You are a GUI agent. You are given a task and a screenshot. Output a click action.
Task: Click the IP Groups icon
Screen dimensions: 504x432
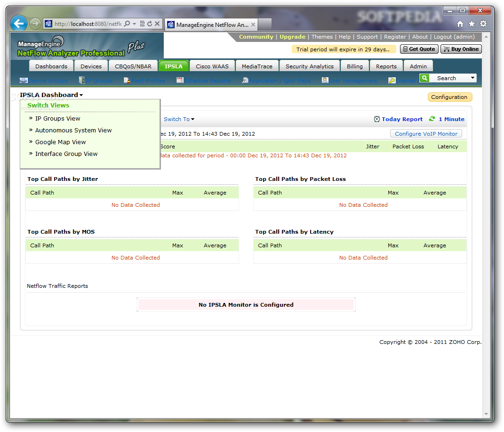82,80
